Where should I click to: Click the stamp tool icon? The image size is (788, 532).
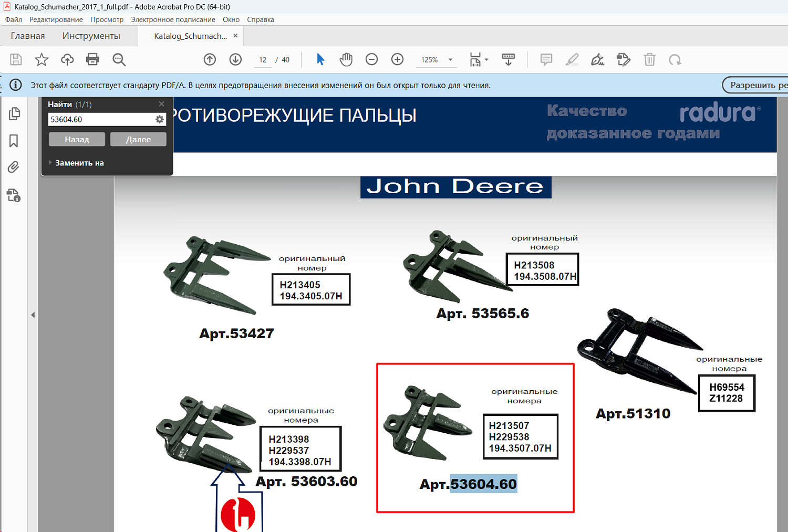pos(624,59)
